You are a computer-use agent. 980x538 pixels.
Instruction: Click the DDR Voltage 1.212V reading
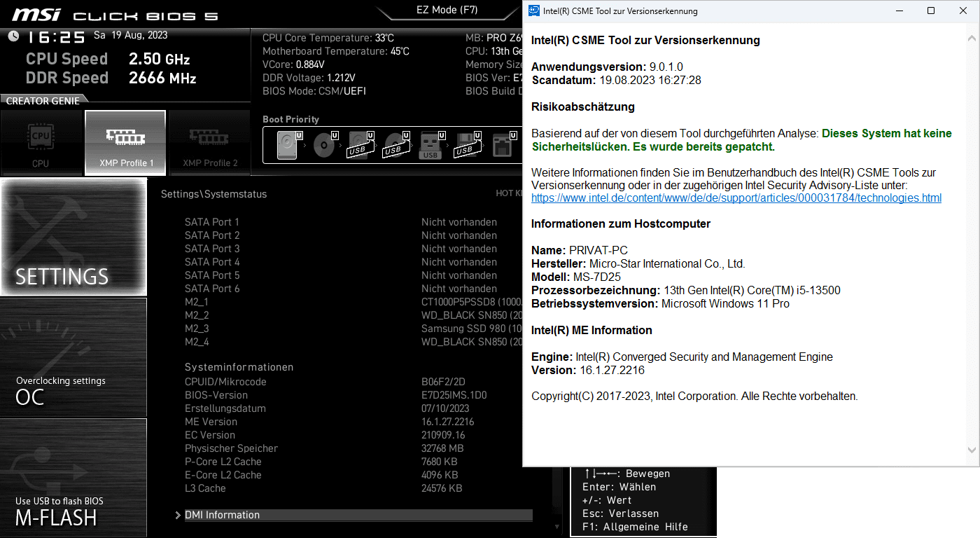(x=309, y=78)
